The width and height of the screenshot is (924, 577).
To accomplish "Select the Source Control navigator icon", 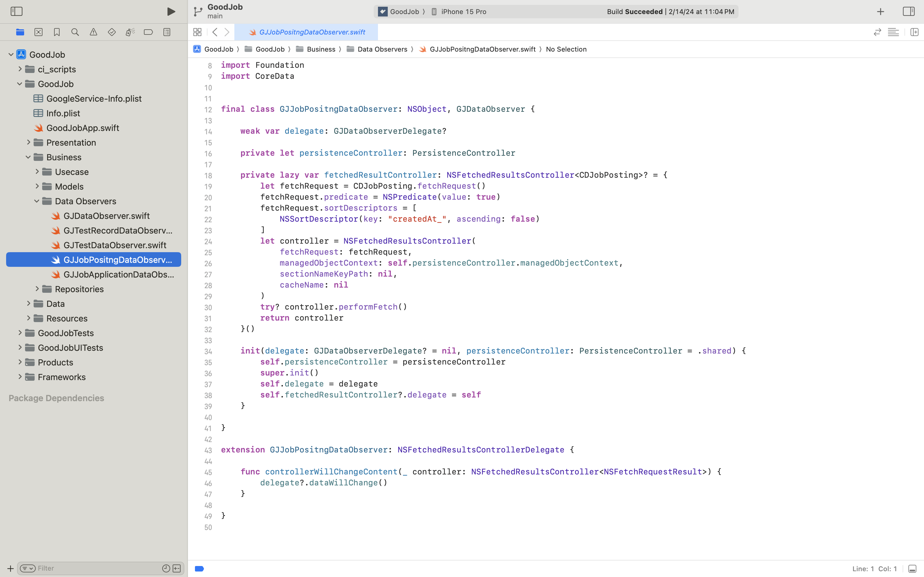I will (x=38, y=32).
